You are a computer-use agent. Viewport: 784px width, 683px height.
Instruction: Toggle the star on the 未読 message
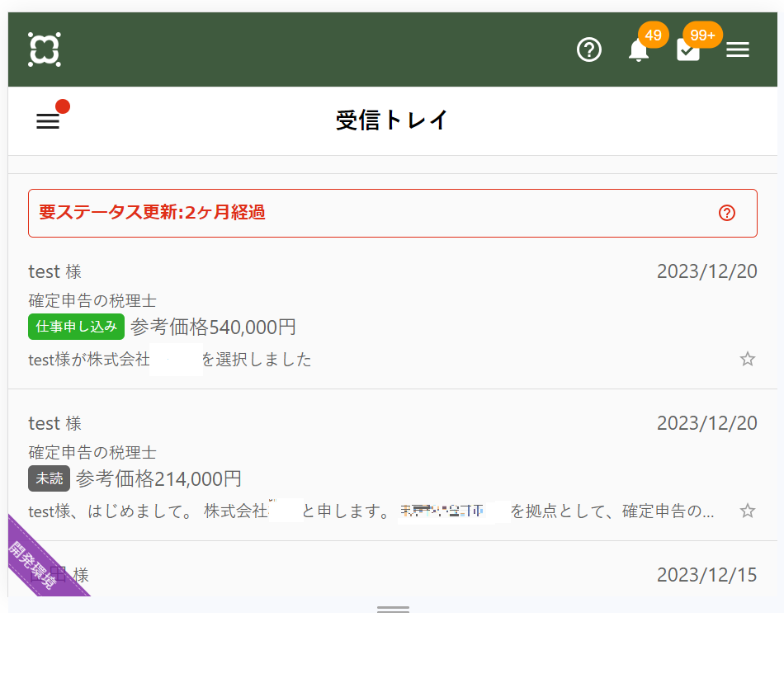tap(747, 511)
